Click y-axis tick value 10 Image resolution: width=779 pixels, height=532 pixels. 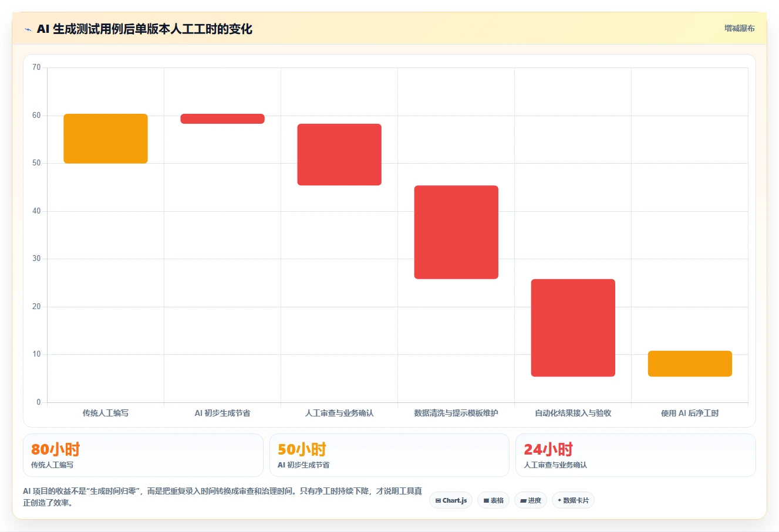(x=36, y=354)
